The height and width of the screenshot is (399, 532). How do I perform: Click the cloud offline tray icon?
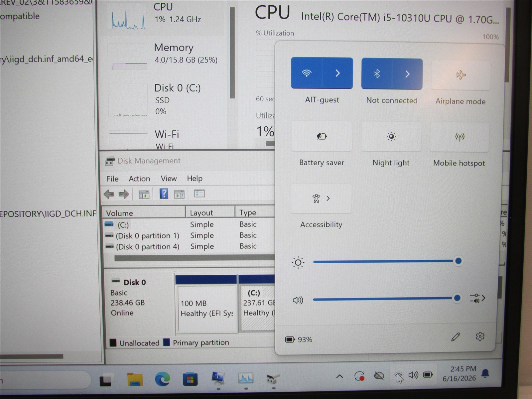click(x=379, y=376)
